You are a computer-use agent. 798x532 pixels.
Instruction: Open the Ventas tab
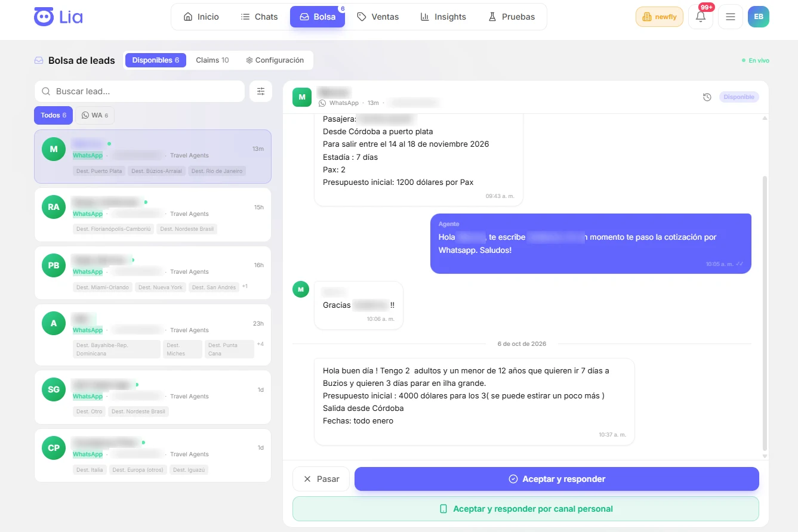click(378, 17)
